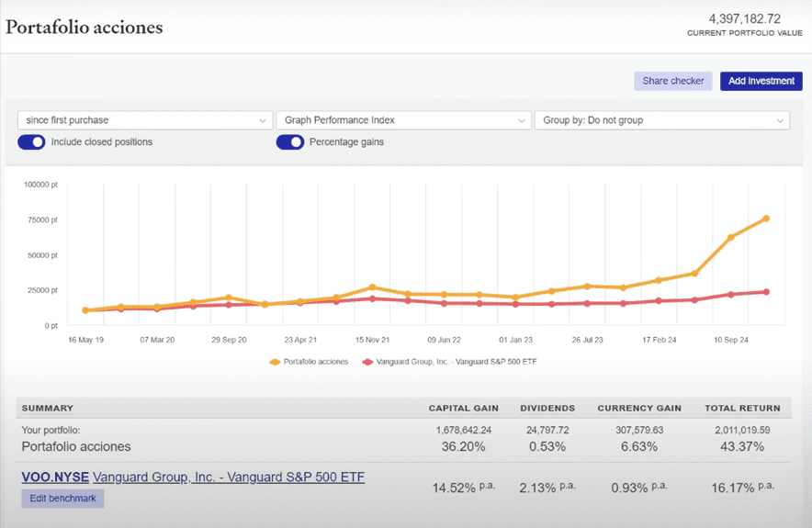Disable the Percentage gains switch

pyautogui.click(x=289, y=142)
